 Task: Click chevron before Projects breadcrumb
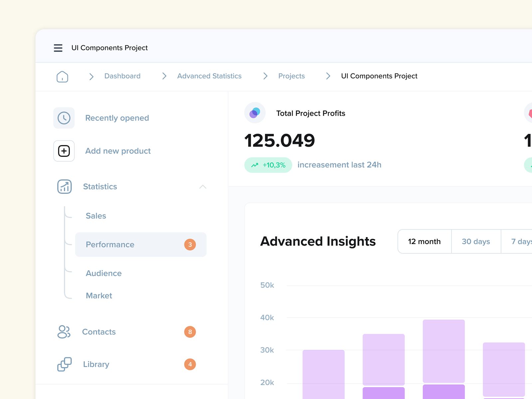265,76
